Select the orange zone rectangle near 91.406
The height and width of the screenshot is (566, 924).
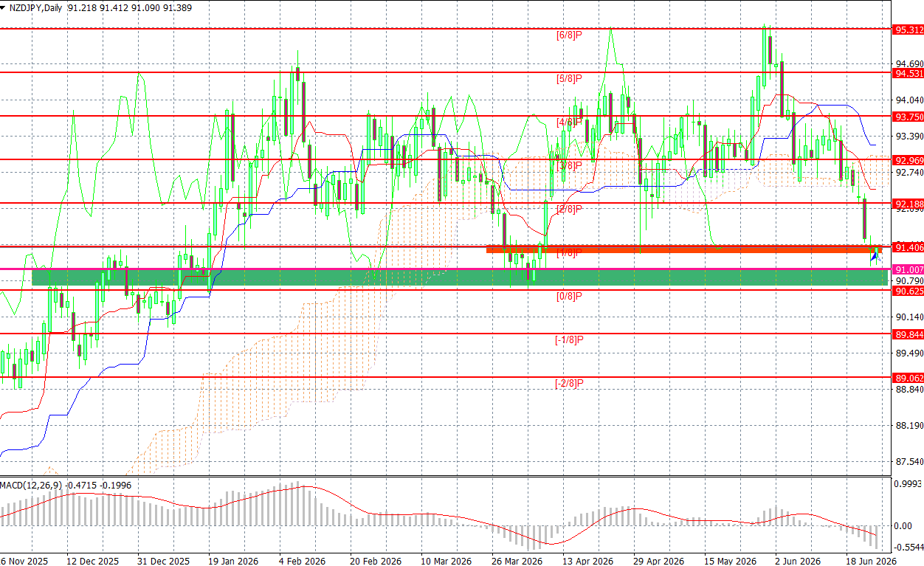[x=684, y=249]
